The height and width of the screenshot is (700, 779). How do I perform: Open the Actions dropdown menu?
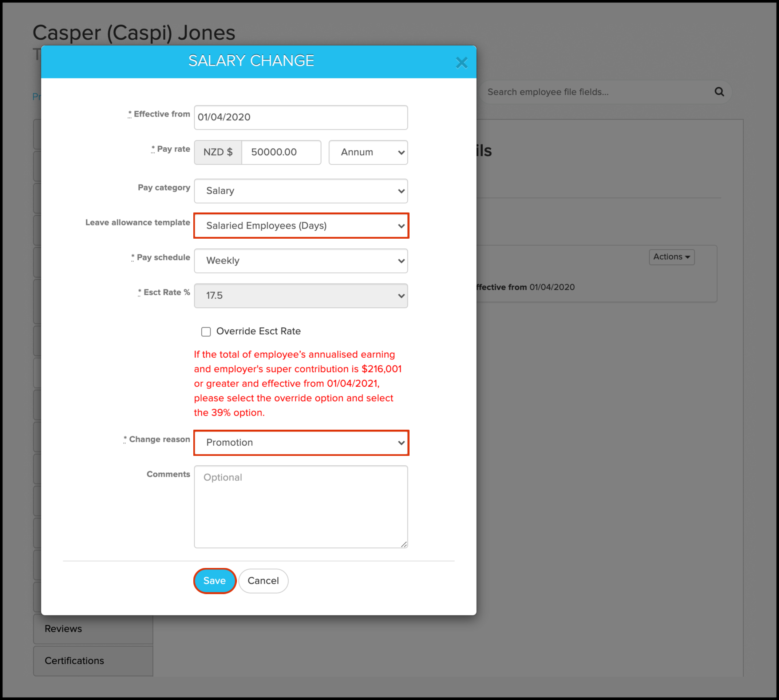(671, 257)
